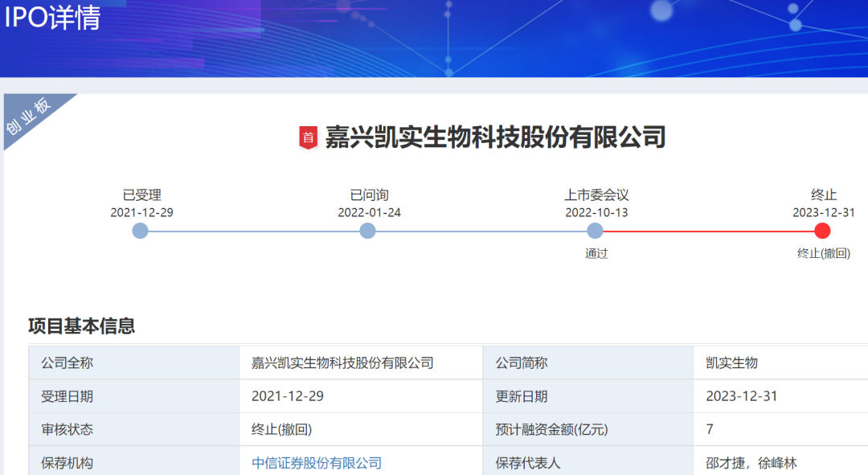
Task: Select the 上市委会议 timeline node
Action: (595, 231)
